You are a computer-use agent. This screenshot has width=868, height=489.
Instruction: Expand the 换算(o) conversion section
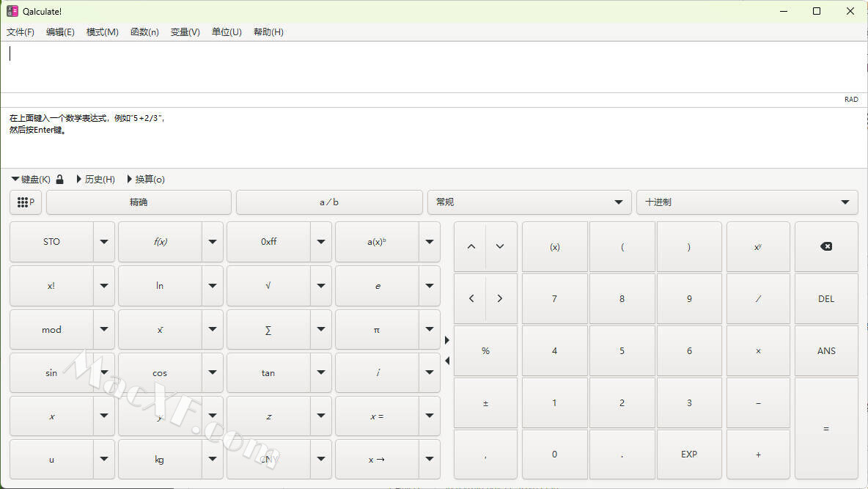(x=146, y=180)
